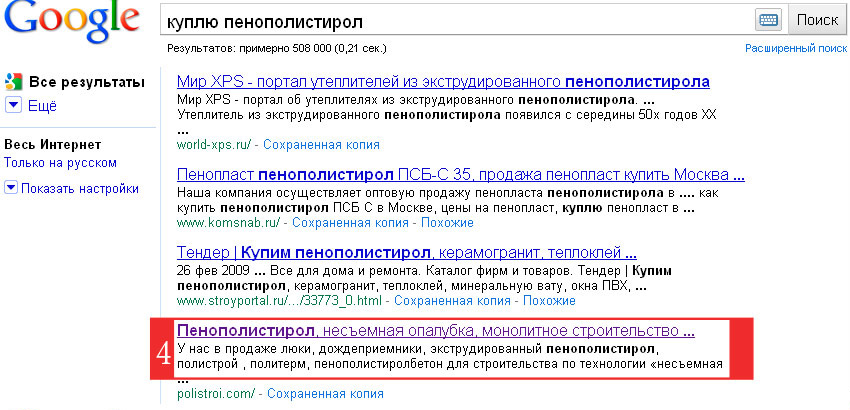Open Сохраненная копия for www.komsnab.ru
This screenshot has width=850, height=410.
[350, 223]
